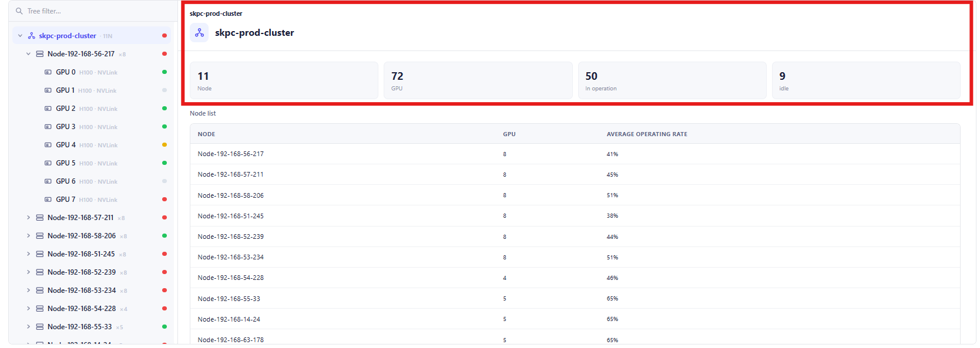Click the server icon for Node-192-168-58-206
The width and height of the screenshot is (980, 348).
click(40, 236)
